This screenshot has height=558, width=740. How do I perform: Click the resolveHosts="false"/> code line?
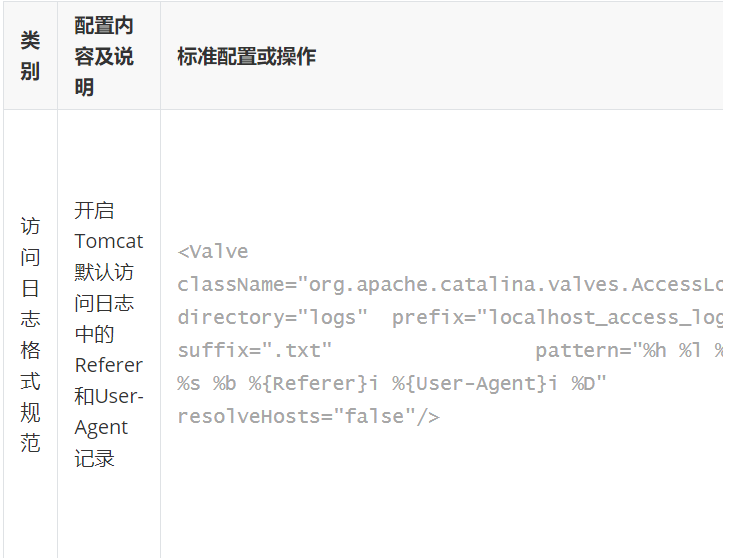pos(309,416)
